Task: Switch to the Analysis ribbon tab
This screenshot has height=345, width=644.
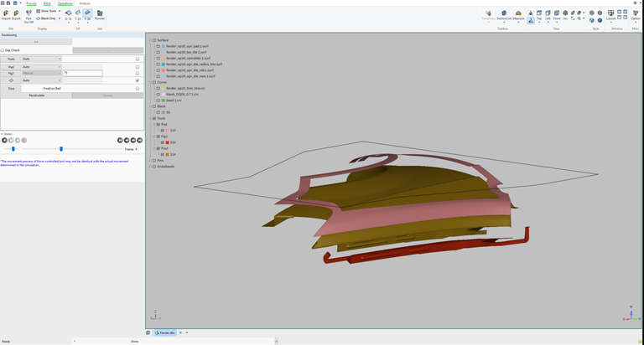Action: [x=85, y=3]
